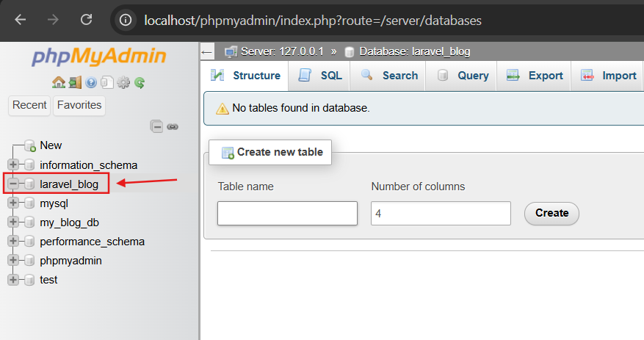The image size is (644, 340).
Task: Click the New database icon in tree
Action: click(29, 145)
